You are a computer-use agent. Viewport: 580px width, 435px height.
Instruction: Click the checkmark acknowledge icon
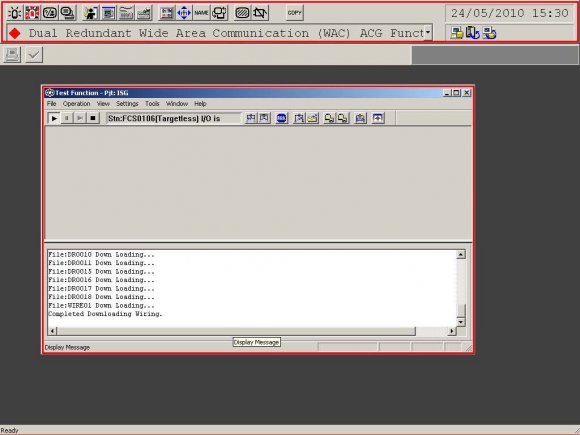(x=34, y=55)
